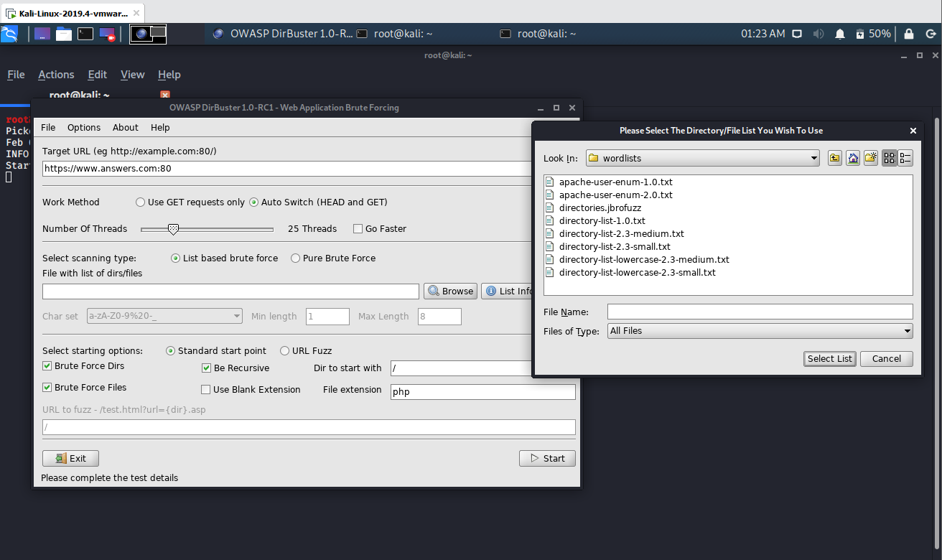Open terminal window Actions menu
Image resolution: width=942 pixels, height=560 pixels.
click(x=56, y=75)
